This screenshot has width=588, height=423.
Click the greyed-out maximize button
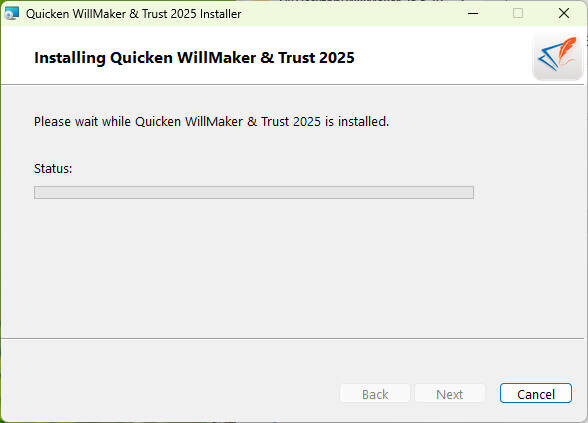518,14
